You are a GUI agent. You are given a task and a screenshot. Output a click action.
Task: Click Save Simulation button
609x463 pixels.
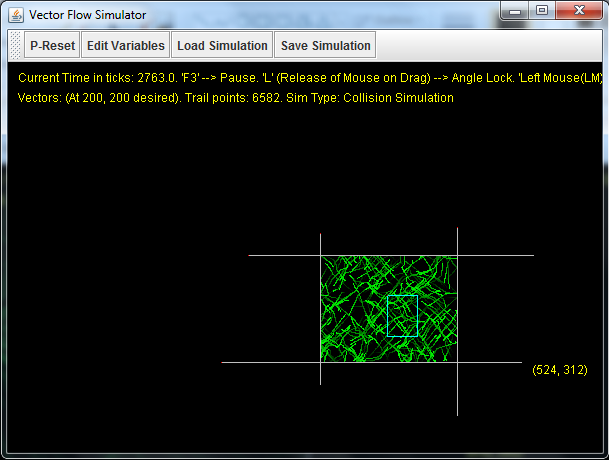pyautogui.click(x=325, y=45)
